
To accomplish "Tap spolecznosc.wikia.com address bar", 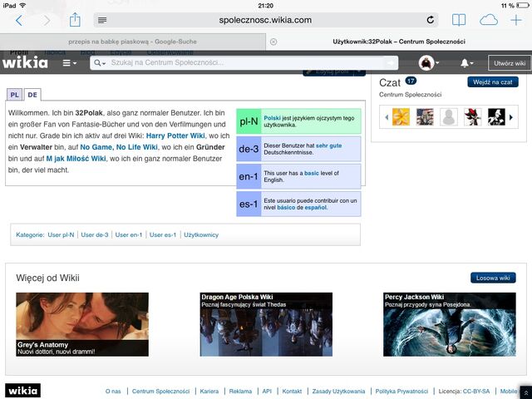I will [266, 20].
